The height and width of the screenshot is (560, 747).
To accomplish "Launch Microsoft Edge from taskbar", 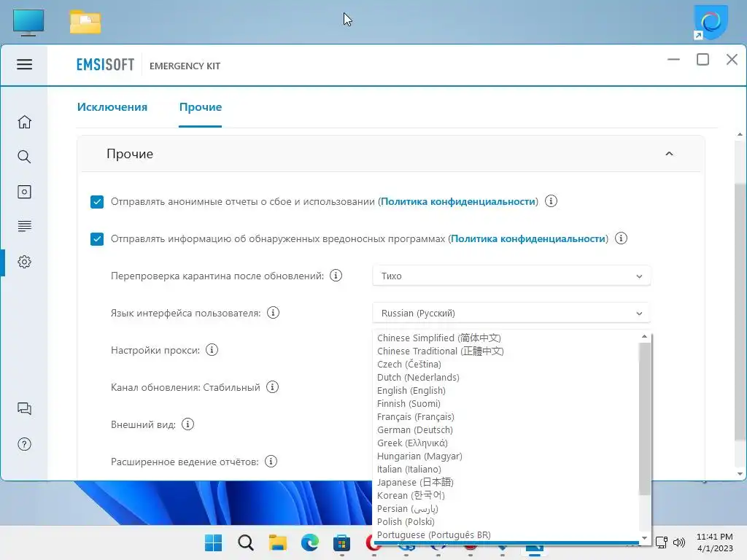I will pyautogui.click(x=309, y=542).
